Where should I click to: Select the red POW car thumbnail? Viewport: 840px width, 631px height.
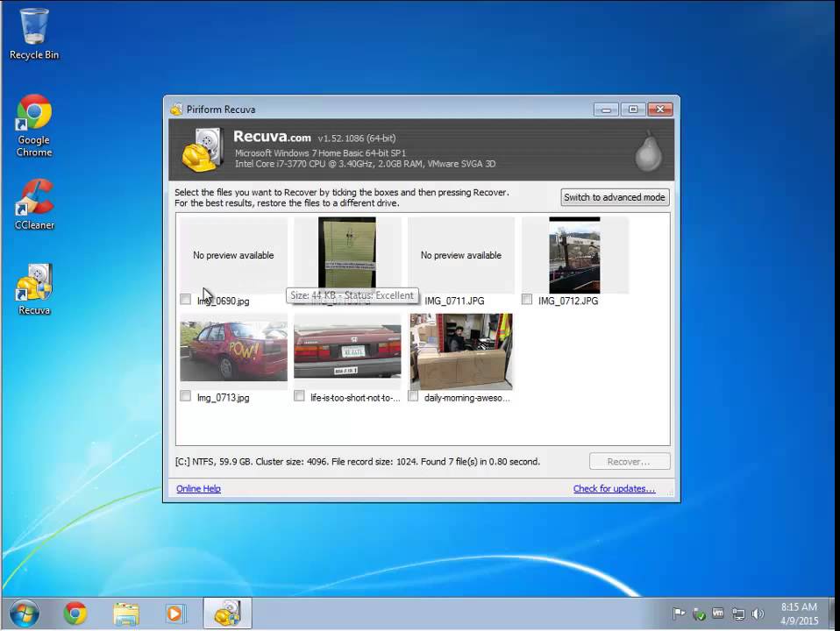pos(233,351)
